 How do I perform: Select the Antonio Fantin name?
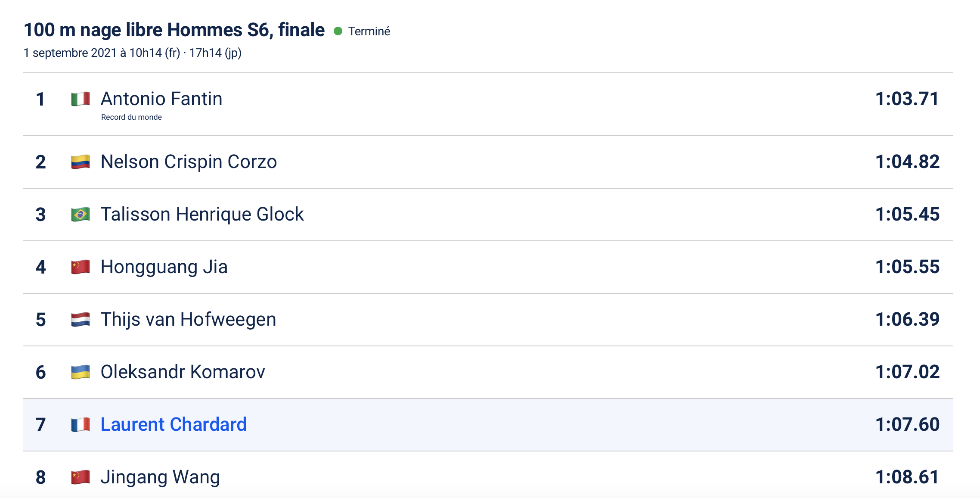pyautogui.click(x=161, y=99)
